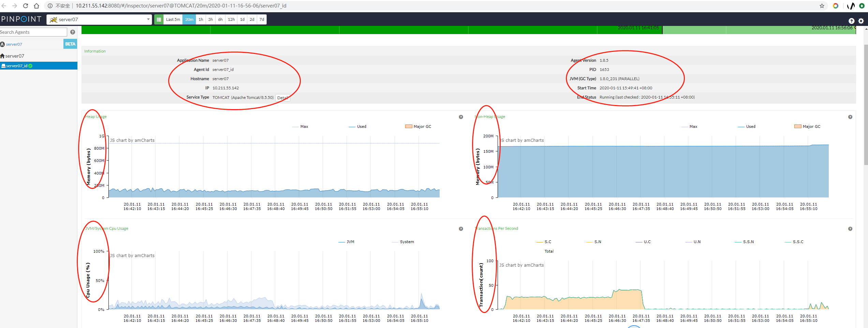
Task: Select server07_id agent in sidebar
Action: click(17, 66)
